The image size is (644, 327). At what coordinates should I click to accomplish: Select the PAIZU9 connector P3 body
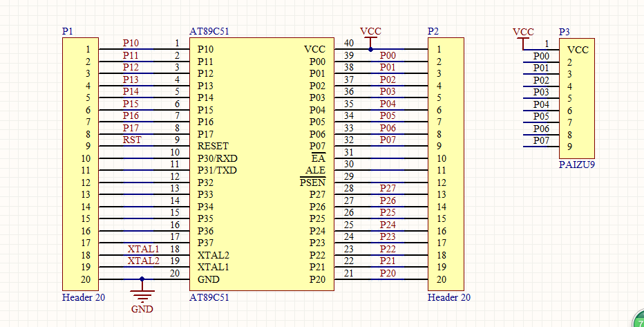pos(577,99)
